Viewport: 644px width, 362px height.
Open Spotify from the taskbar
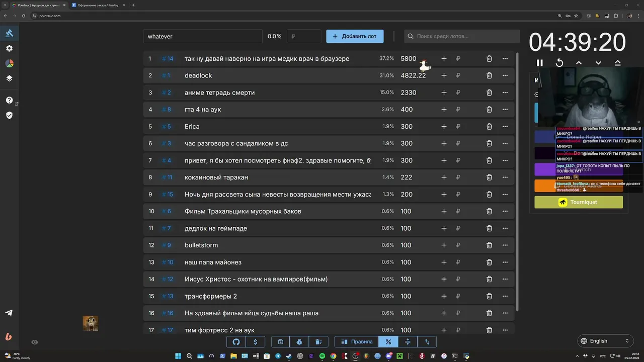point(323,356)
